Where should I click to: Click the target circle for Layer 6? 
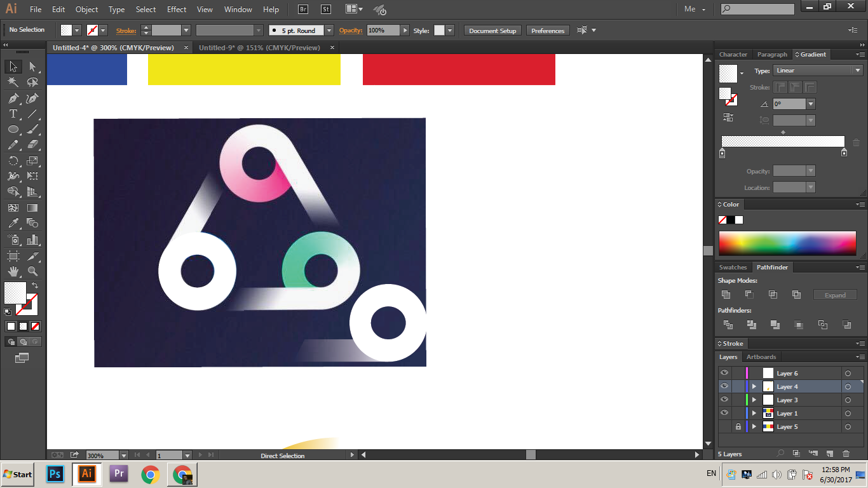coord(848,373)
